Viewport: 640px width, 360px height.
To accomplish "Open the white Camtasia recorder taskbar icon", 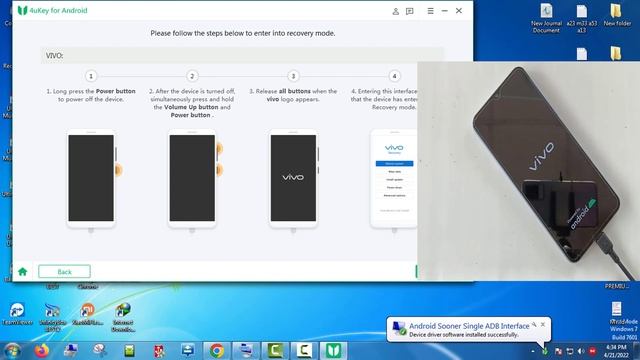I will [304, 351].
